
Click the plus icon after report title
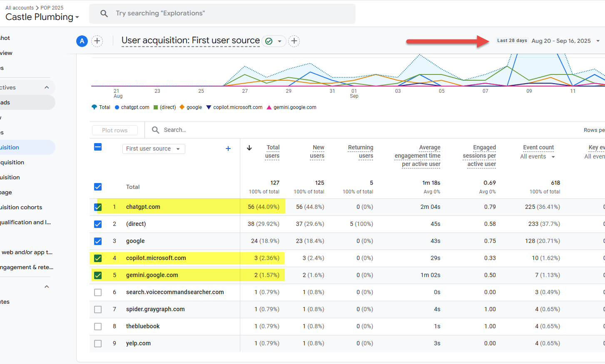(294, 41)
